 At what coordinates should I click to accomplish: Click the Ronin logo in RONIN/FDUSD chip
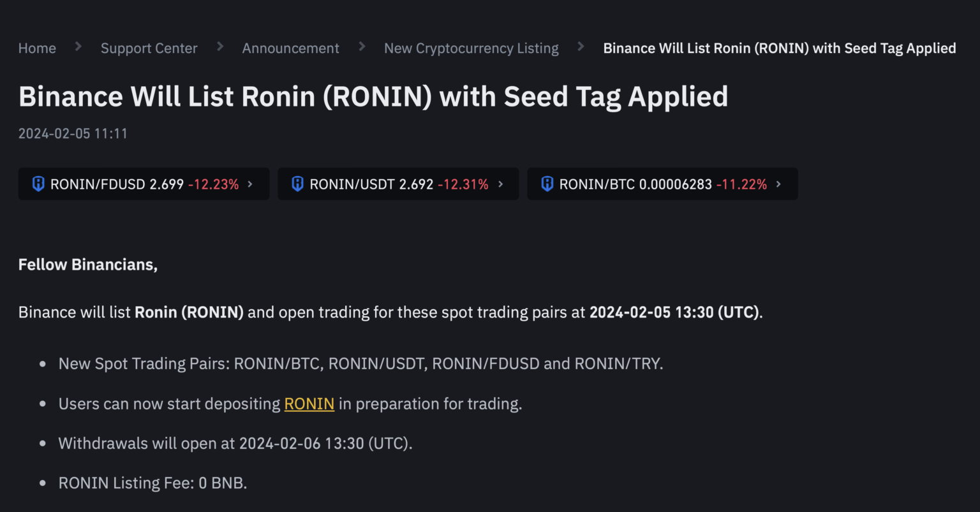pos(38,184)
